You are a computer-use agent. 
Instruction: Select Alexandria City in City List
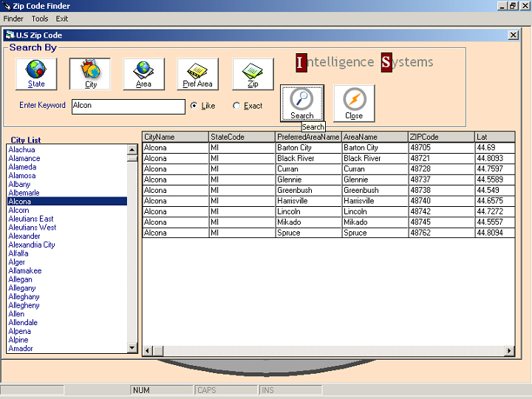click(x=32, y=245)
